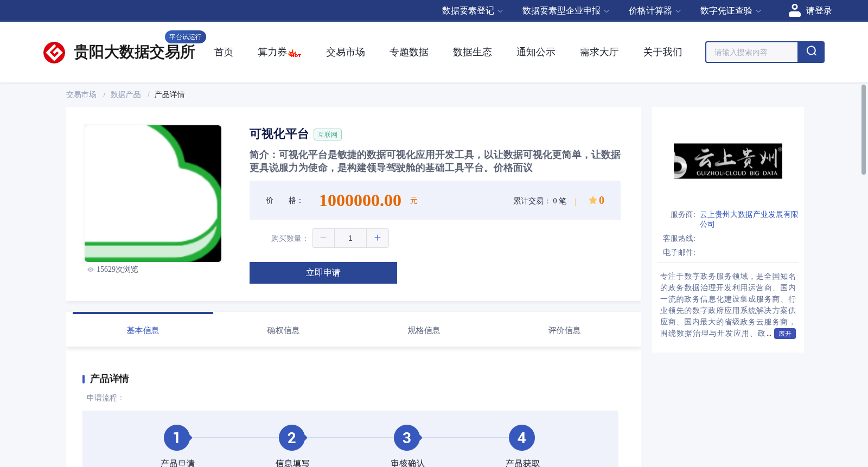The height and width of the screenshot is (467, 868).
Task: Open the 云上贵州大数据产业发展有限公司 provider link
Action: tap(749, 219)
